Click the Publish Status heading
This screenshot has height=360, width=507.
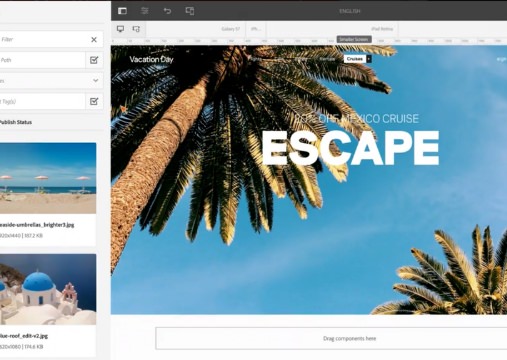click(16, 122)
